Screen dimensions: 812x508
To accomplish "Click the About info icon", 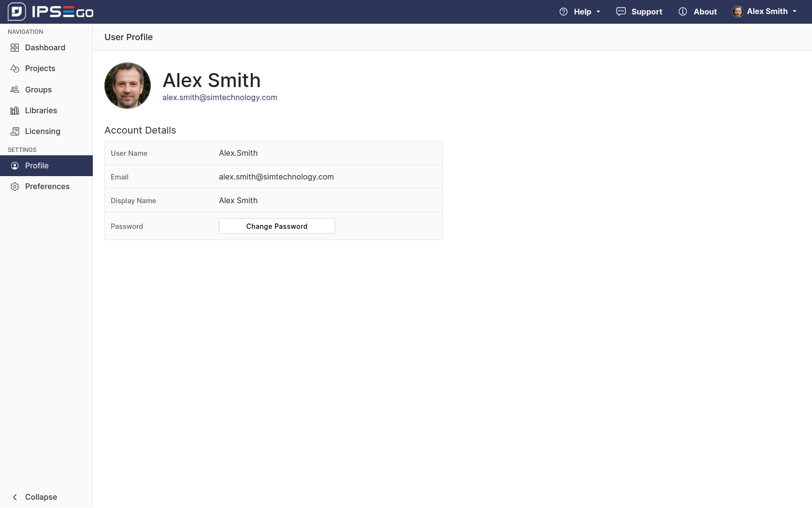I will pyautogui.click(x=682, y=12).
